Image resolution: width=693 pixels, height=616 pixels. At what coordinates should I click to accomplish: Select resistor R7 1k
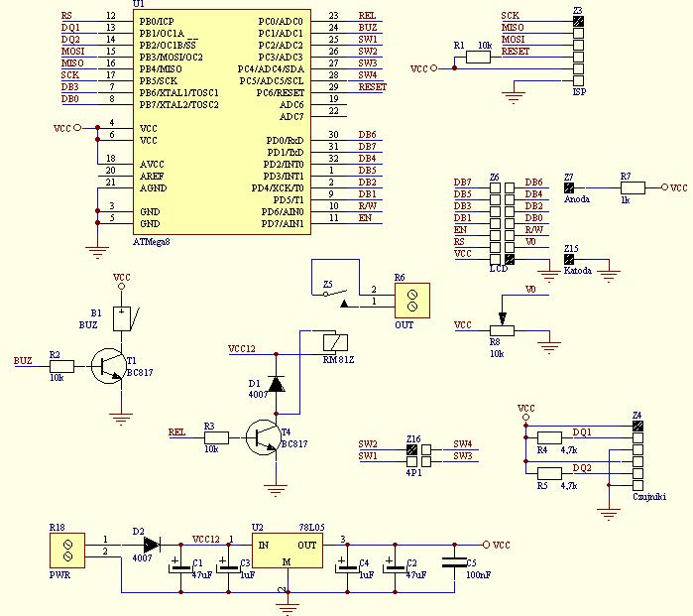click(633, 187)
